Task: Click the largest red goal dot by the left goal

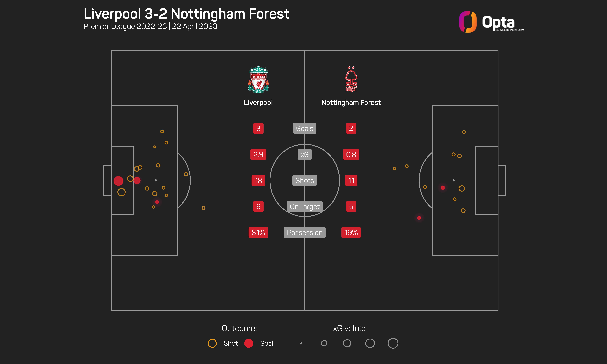Action: [x=118, y=181]
